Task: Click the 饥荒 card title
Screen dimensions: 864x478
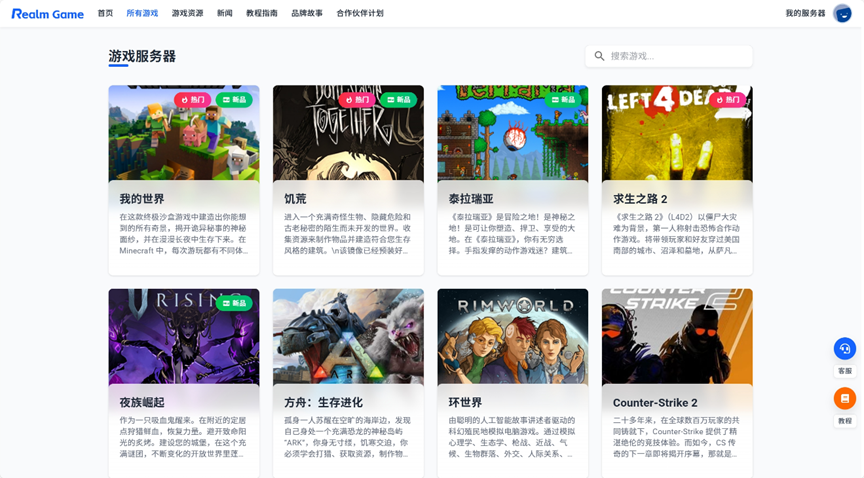Action: tap(295, 199)
